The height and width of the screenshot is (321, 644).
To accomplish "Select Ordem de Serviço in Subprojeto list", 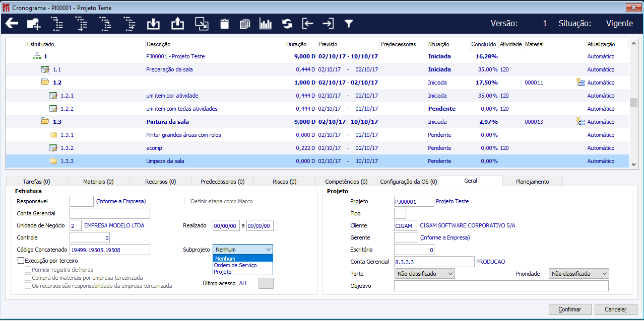I will [x=243, y=265].
